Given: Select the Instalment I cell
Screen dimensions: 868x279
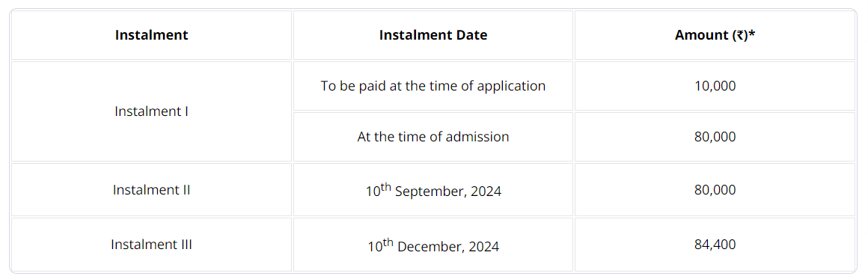Looking at the screenshot, I should 151,111.
